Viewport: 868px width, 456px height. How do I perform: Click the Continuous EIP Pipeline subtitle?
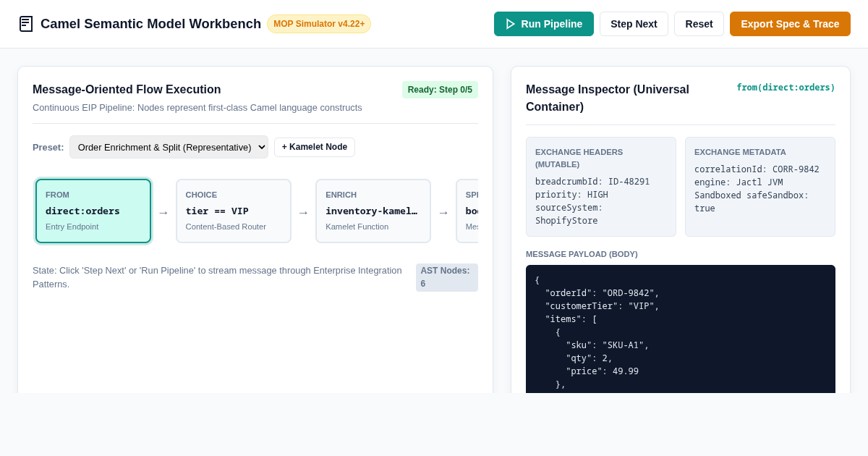coord(197,108)
